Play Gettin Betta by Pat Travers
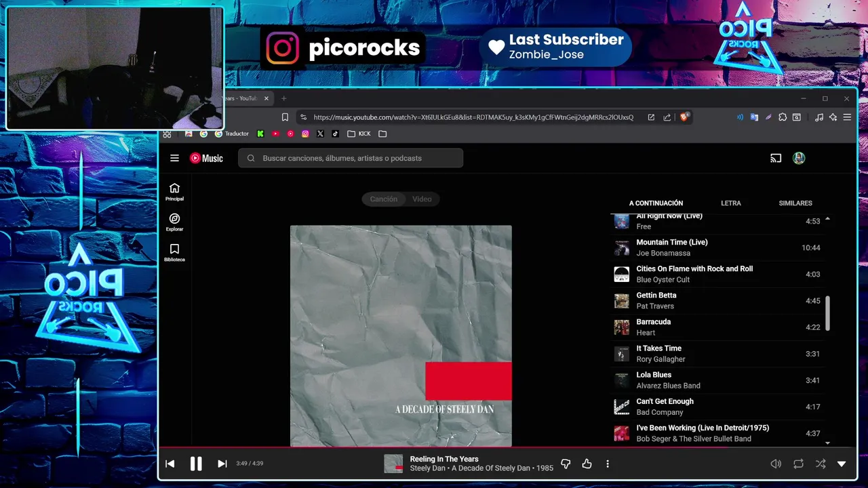The height and width of the screenshot is (488, 868). (717, 300)
